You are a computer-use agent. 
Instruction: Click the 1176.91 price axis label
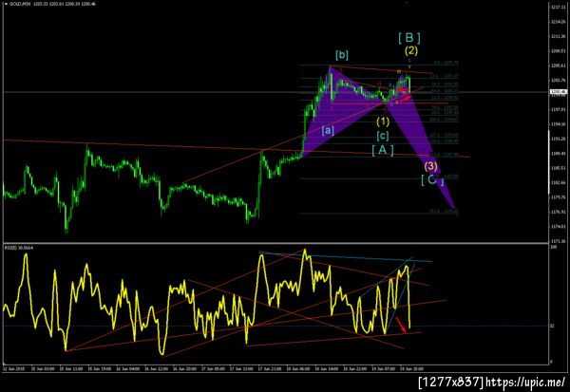click(558, 212)
